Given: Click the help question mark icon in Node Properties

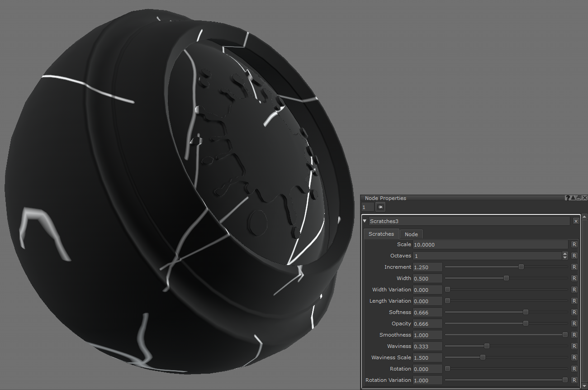Looking at the screenshot, I should [568, 198].
